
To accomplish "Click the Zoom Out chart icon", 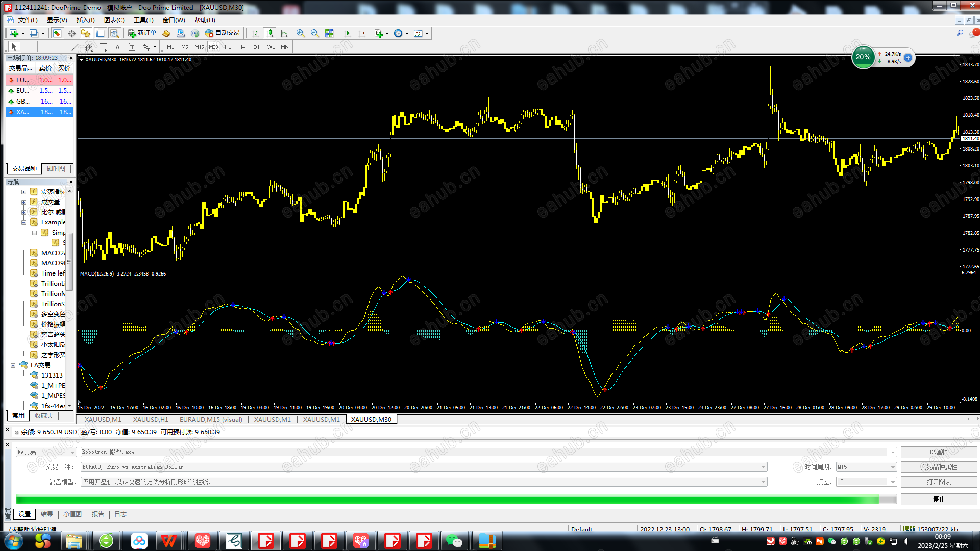I will pos(315,33).
